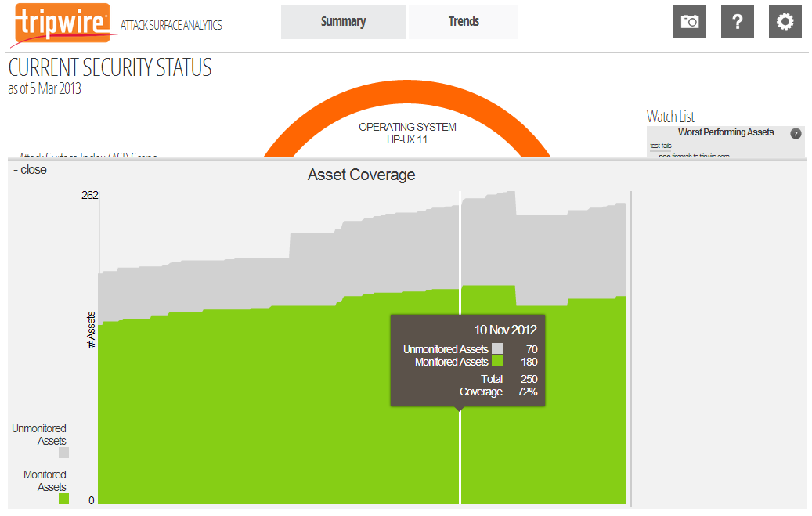
Task: Switch to the Trends tab
Action: point(464,22)
